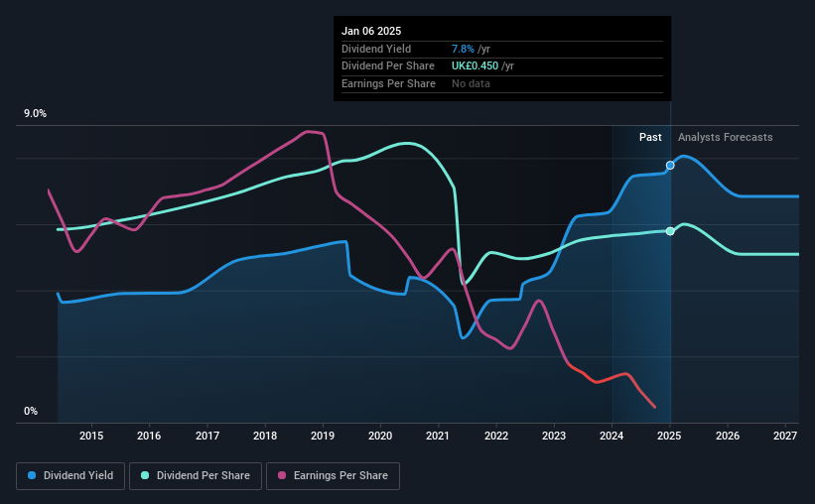This screenshot has height=504, width=815.
Task: Click the 2019 x-axis label
Action: click(x=323, y=436)
